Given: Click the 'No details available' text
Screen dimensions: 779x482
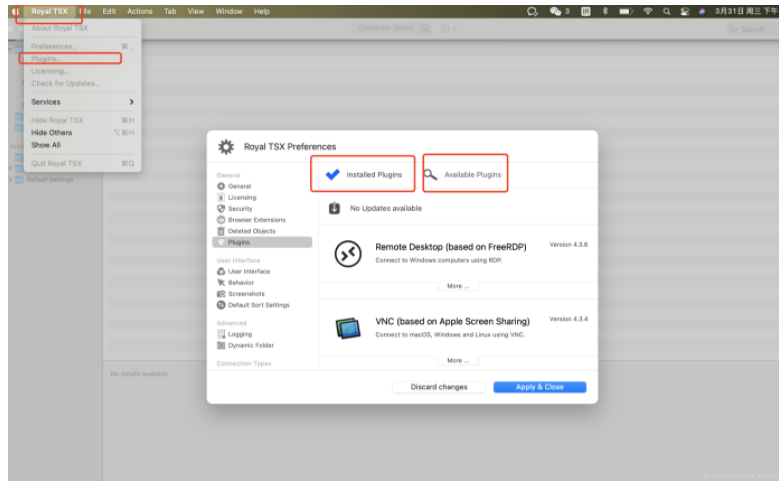Looking at the screenshot, I should click(139, 374).
